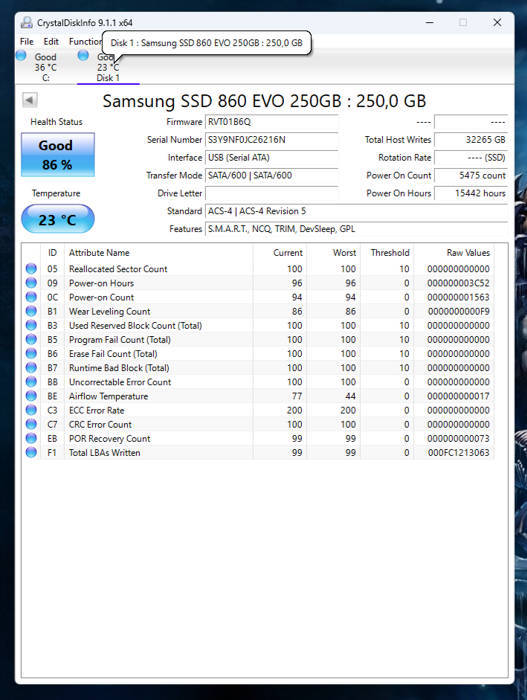Open the File menu

27,42
